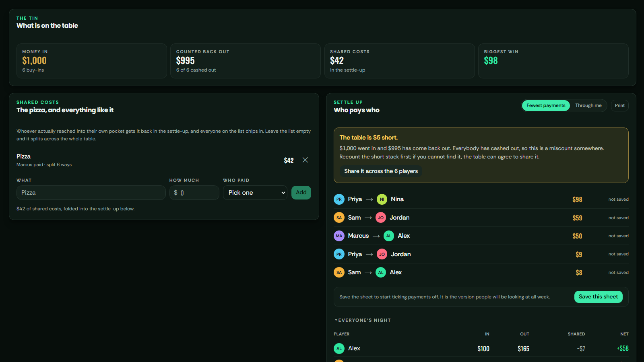Select Priya's avatar in the $9 payment row

[x=339, y=254]
